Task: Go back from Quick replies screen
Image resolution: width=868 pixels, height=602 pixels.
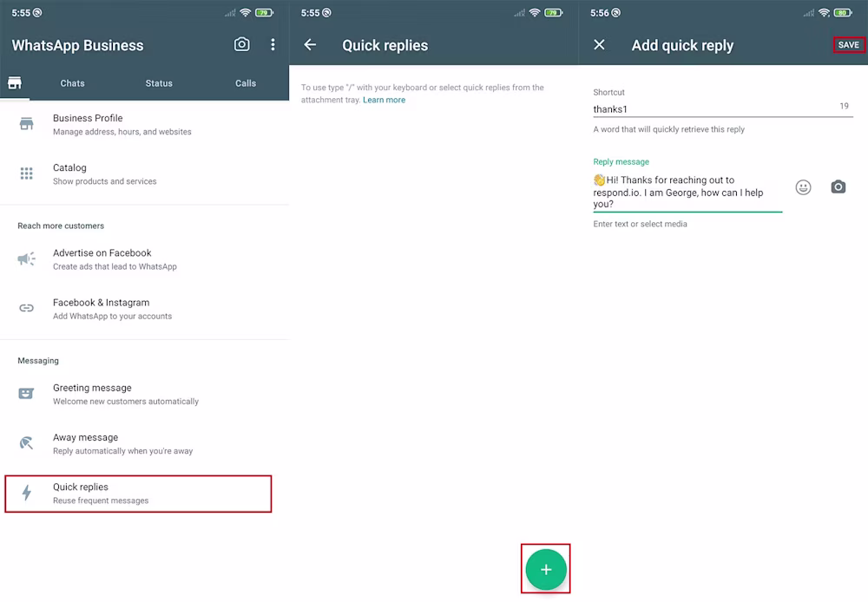Action: click(x=310, y=45)
